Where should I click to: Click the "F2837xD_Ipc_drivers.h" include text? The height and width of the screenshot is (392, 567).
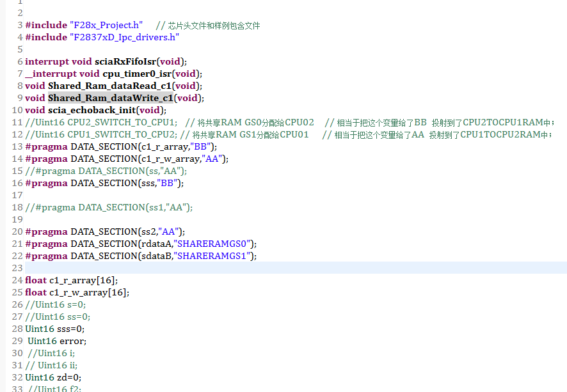[x=124, y=38]
